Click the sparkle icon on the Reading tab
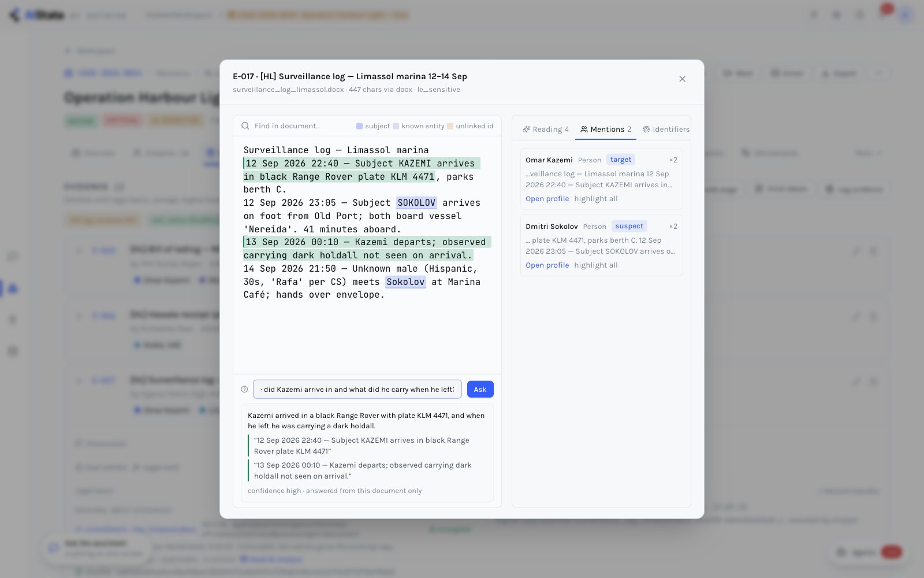Image resolution: width=924 pixels, height=578 pixels. click(526, 129)
